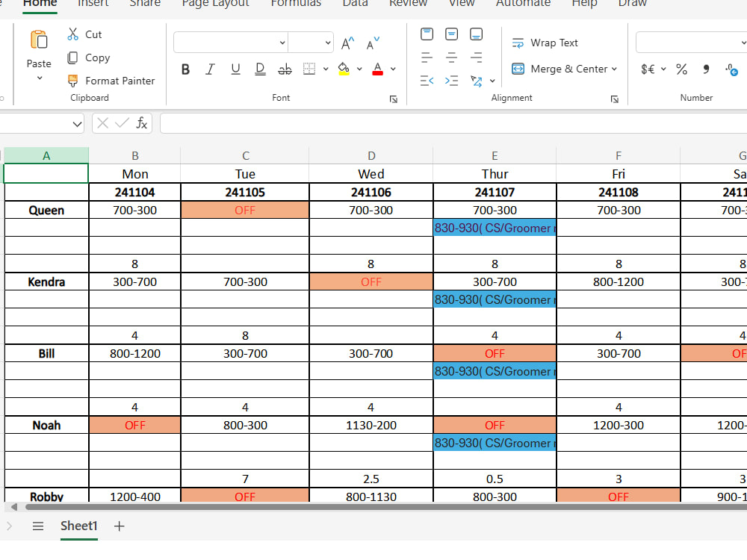The width and height of the screenshot is (747, 560).
Task: Click the text orientation icon
Action: coord(476,81)
